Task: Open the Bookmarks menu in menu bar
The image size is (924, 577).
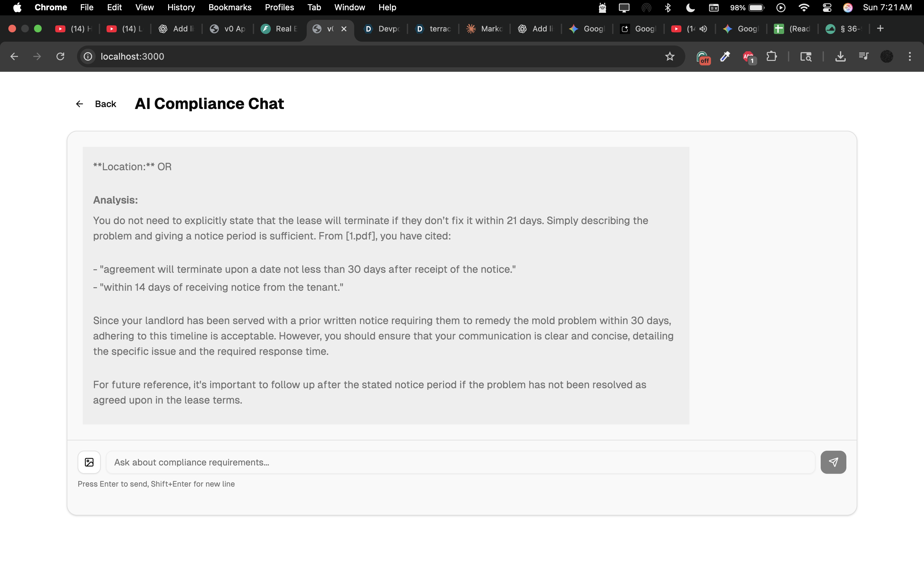Action: coord(230,7)
